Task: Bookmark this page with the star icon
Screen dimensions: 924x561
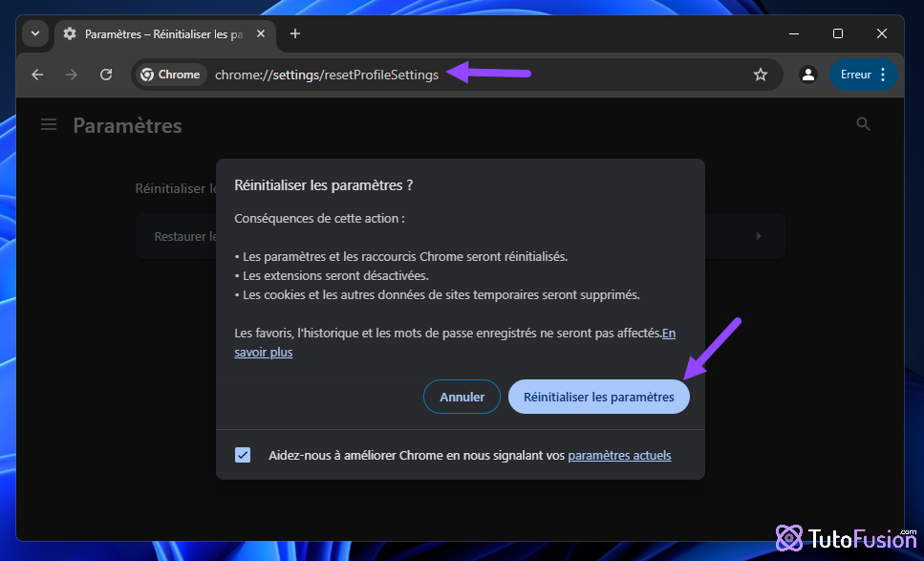Action: pyautogui.click(x=761, y=75)
